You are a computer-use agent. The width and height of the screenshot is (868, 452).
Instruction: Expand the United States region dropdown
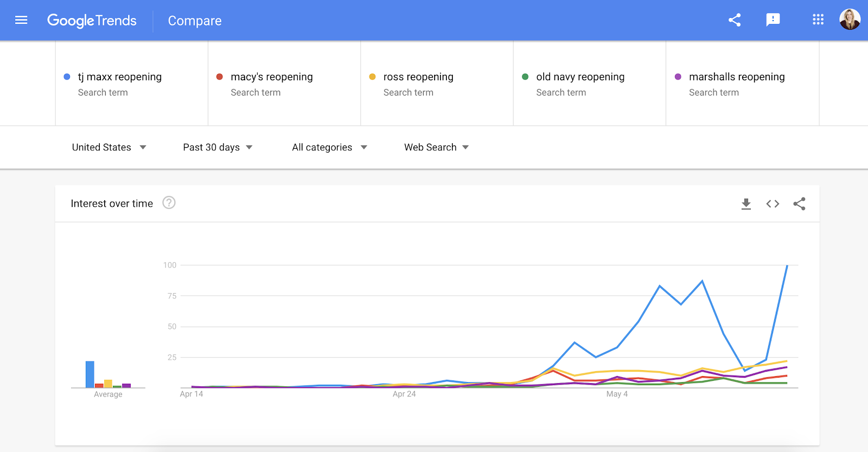(109, 148)
